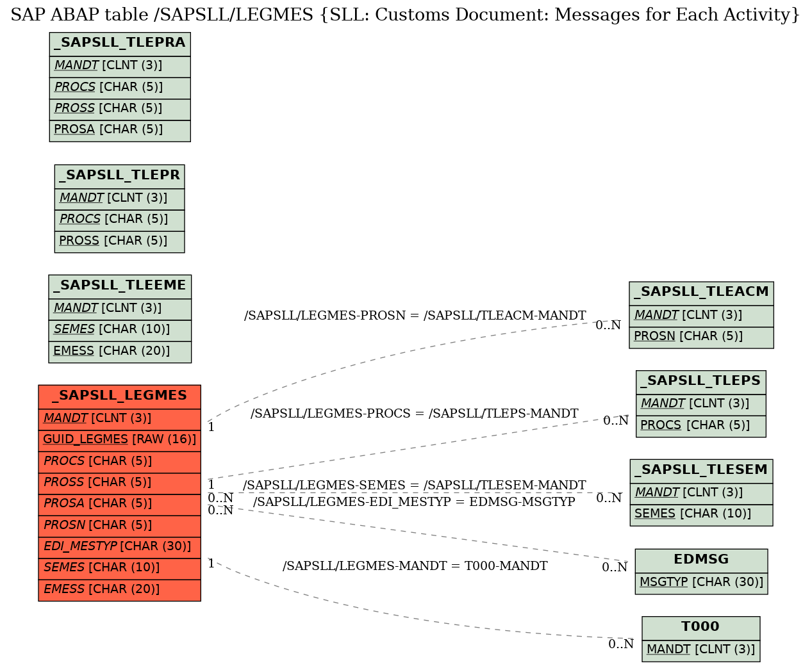Select SEMES field in _SAPSLL_TLESEM table
The image size is (812, 668).
tap(701, 515)
